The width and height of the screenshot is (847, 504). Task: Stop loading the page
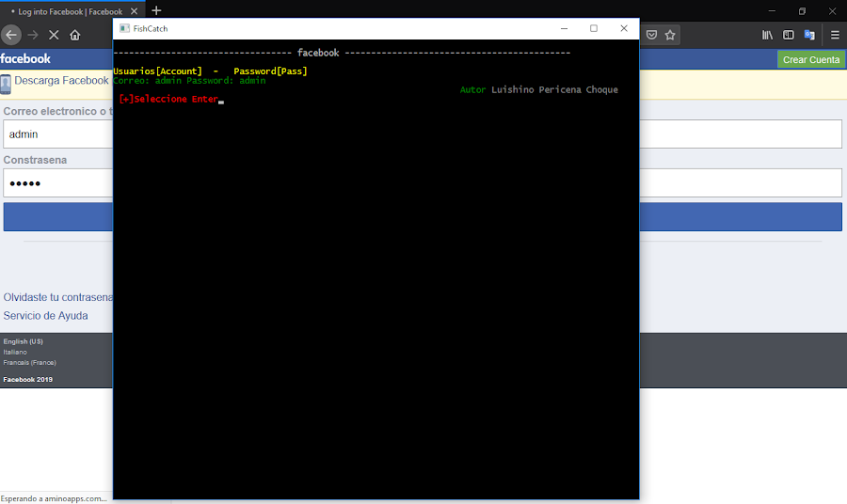click(54, 35)
